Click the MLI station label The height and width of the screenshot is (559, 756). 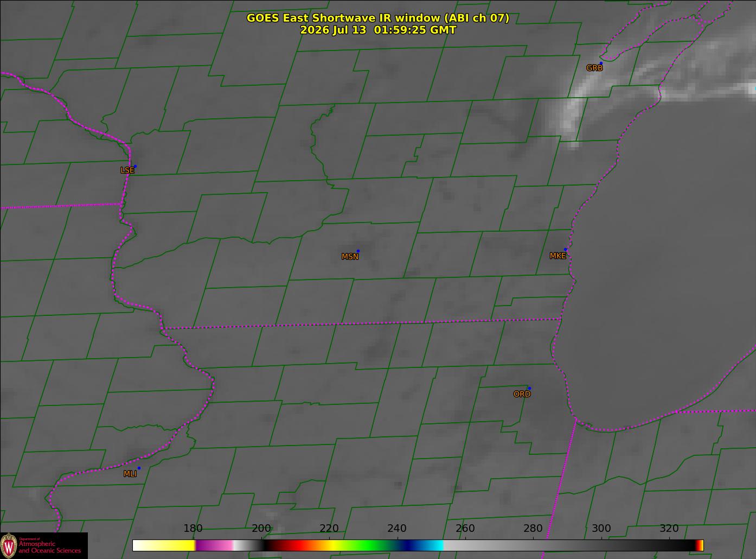[130, 474]
